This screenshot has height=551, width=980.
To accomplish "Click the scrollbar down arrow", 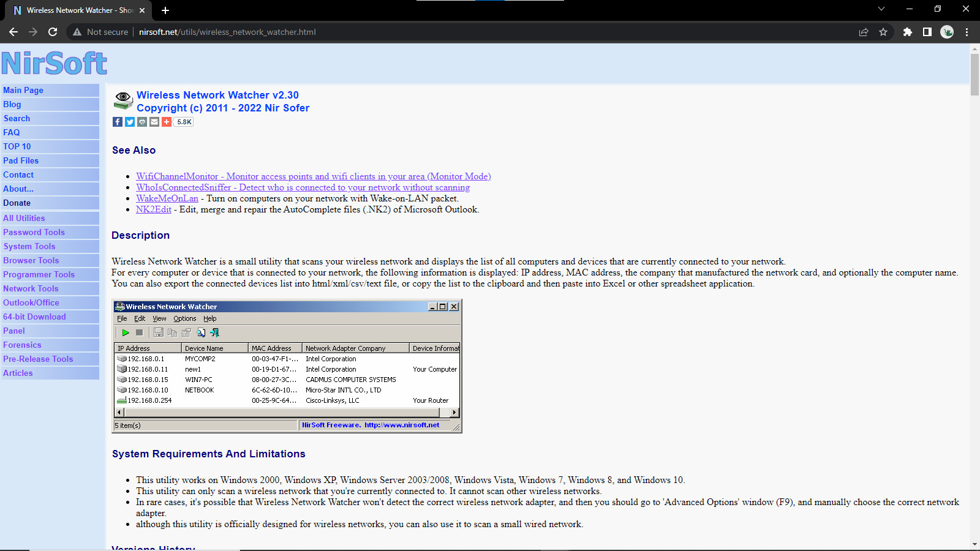I will point(974,544).
